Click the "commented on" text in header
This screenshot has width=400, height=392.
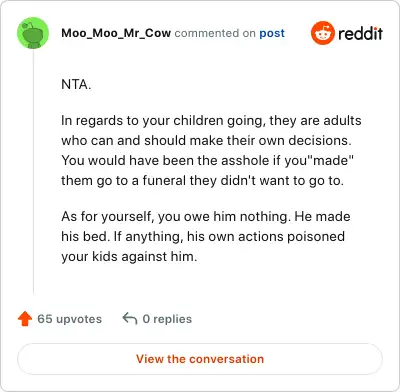[x=215, y=33]
